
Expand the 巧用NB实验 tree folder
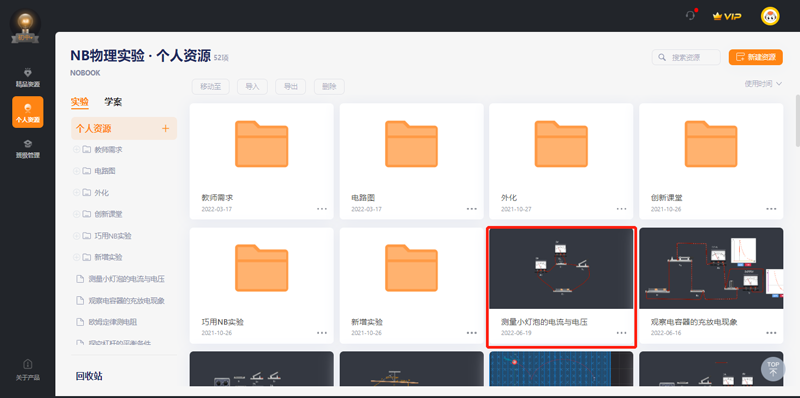click(x=77, y=236)
